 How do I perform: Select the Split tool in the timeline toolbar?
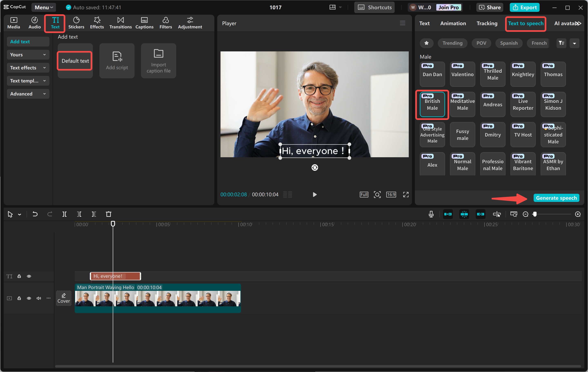tap(65, 214)
